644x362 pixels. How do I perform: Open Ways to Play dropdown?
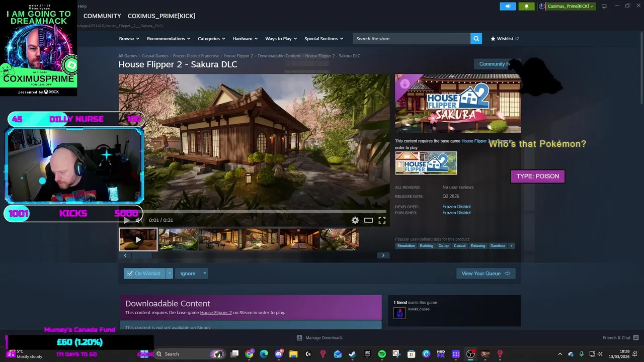point(281,39)
